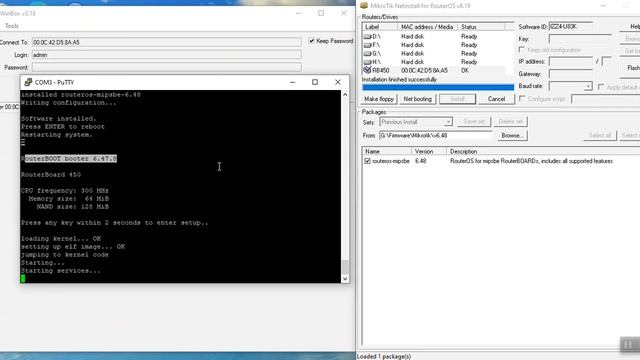This screenshot has width=640, height=360.
Task: Uncheck the routeros-mipsbe package checkbox
Action: [x=367, y=161]
